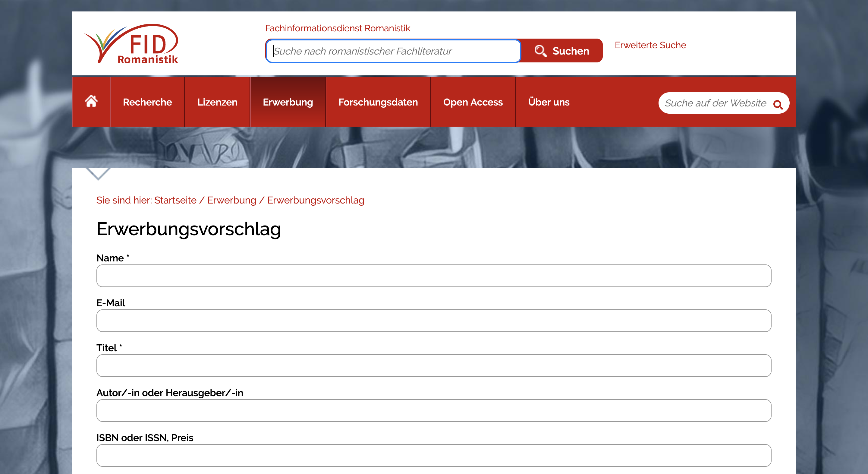
Task: Open the Lizenzen menu
Action: click(217, 102)
